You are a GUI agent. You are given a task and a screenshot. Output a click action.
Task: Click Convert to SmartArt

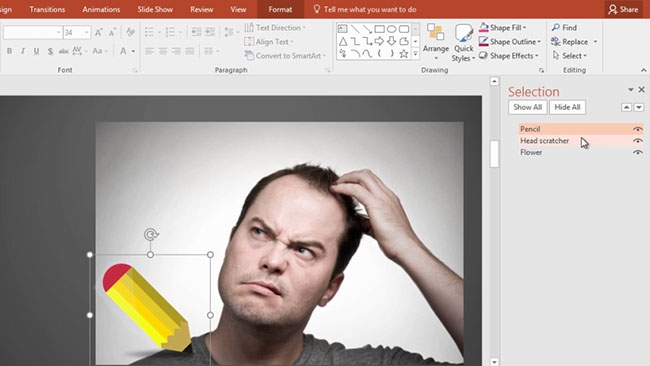tap(285, 56)
